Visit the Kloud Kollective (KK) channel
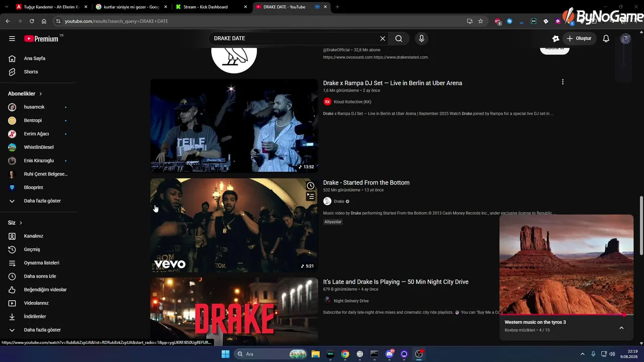644x362 pixels. pyautogui.click(x=352, y=102)
